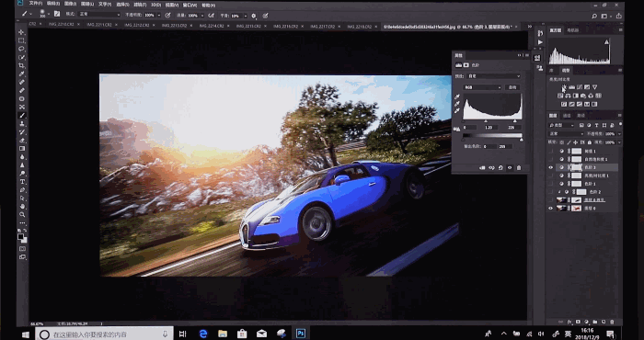
Task: Open the flow dropdown in options bar
Action: pyautogui.click(x=201, y=16)
